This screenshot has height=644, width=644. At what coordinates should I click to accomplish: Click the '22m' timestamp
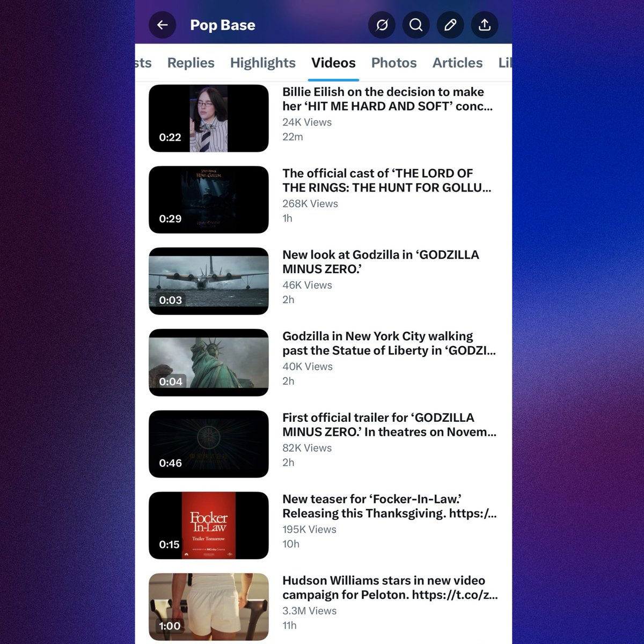coord(292,137)
